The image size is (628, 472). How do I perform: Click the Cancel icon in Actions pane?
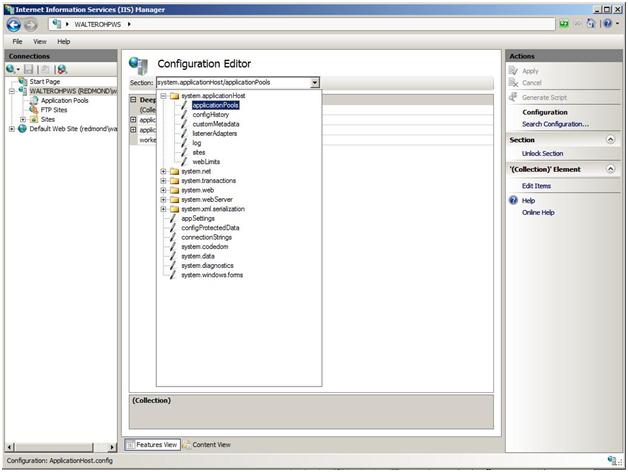pos(513,83)
